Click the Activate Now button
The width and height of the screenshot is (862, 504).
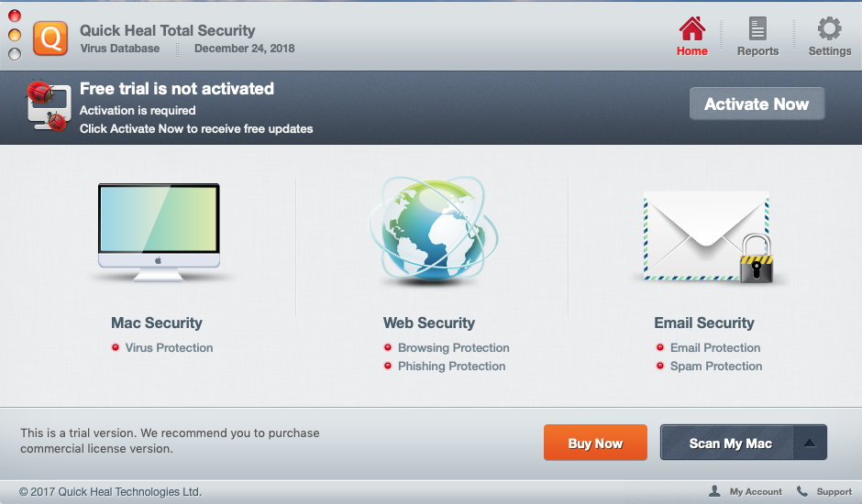(x=757, y=104)
